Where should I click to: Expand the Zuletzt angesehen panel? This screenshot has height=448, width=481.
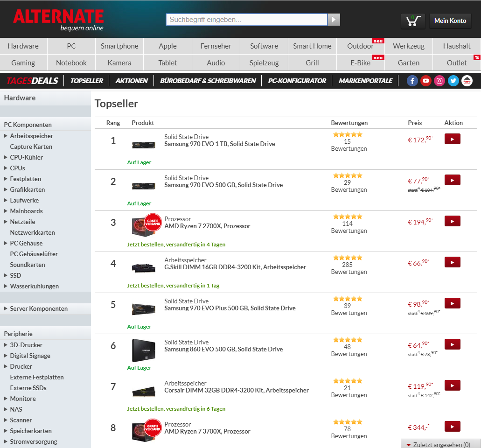[x=440, y=444]
